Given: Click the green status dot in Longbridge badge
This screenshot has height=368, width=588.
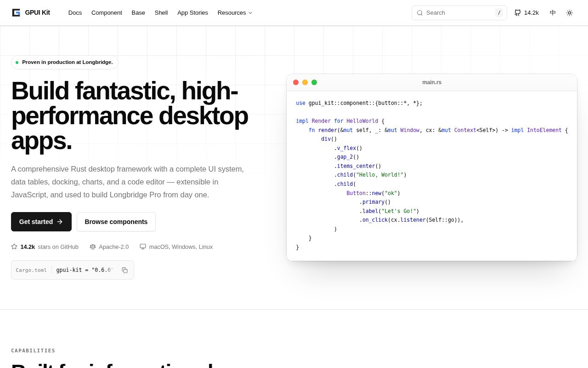Looking at the screenshot, I should [x=17, y=63].
